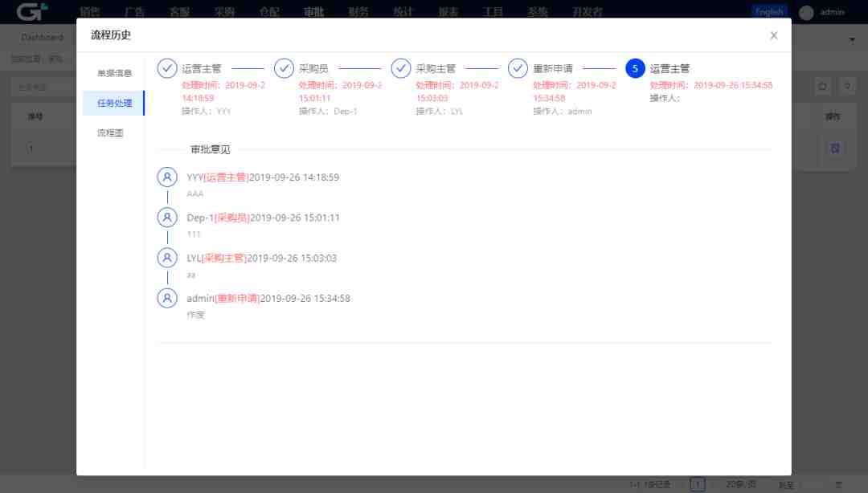Click the Dep-1 user avatar icon

point(167,217)
